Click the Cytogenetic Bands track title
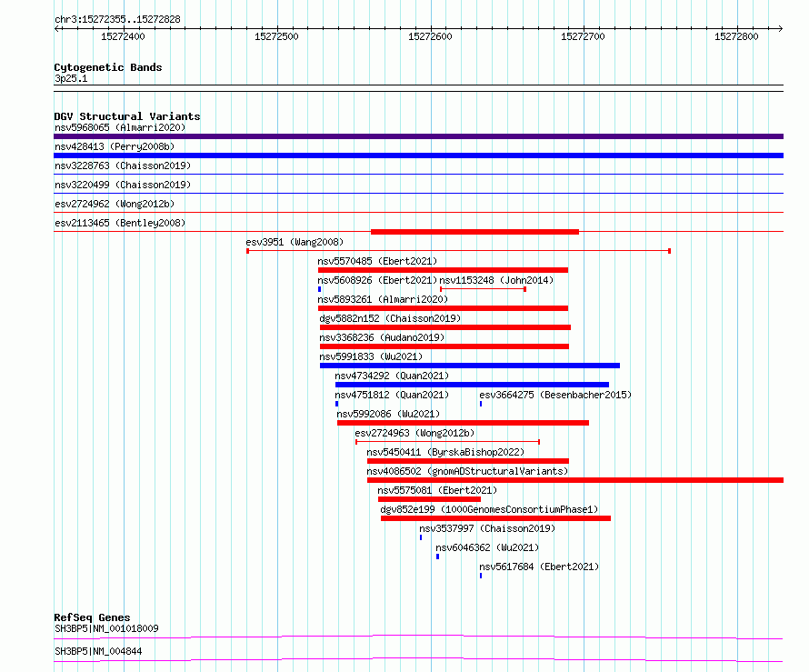The width and height of the screenshot is (809, 672). 108,67
